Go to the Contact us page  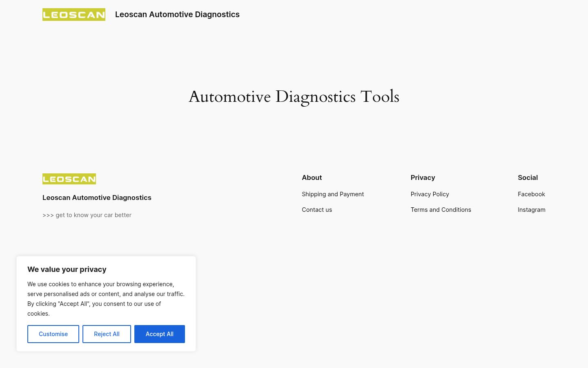317,210
